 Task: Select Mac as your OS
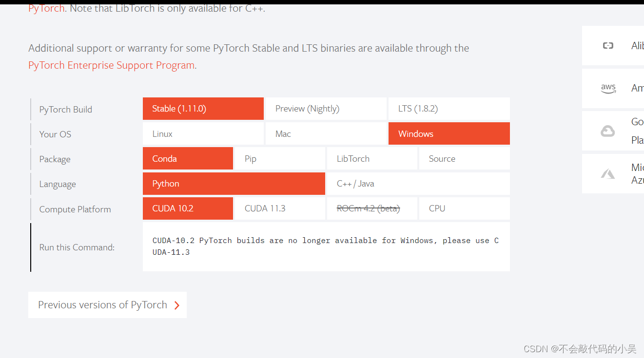pos(326,133)
